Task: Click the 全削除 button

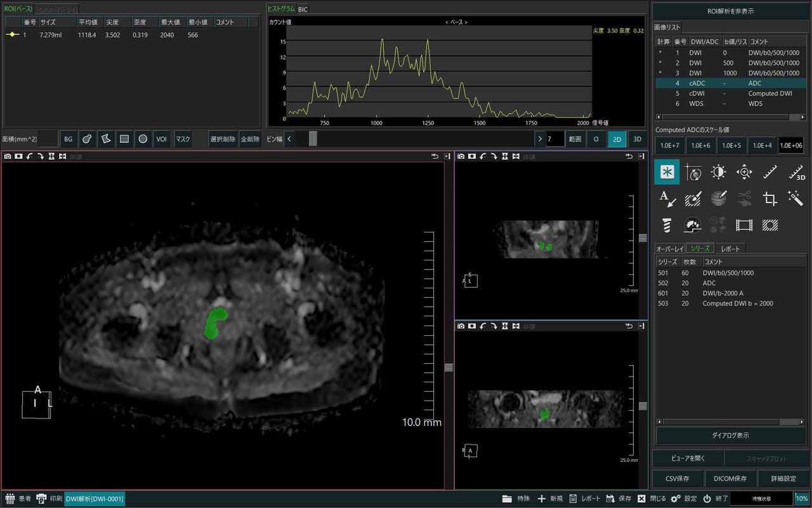Action: [x=249, y=138]
